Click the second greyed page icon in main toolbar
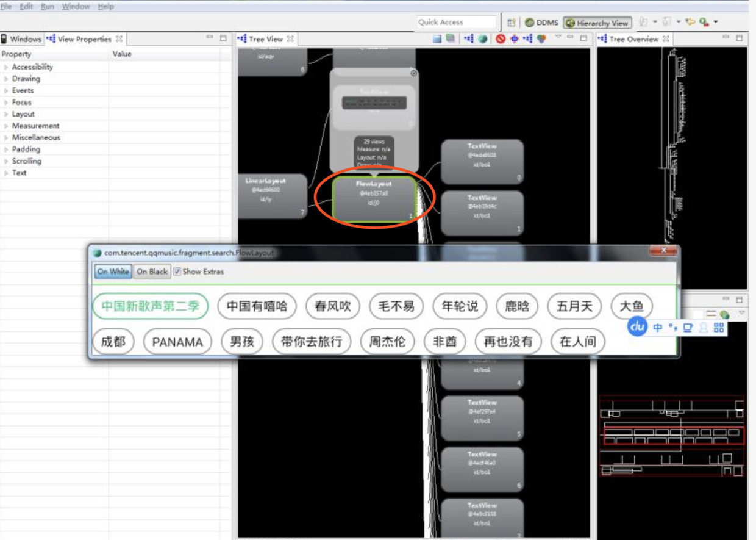 coord(667,22)
